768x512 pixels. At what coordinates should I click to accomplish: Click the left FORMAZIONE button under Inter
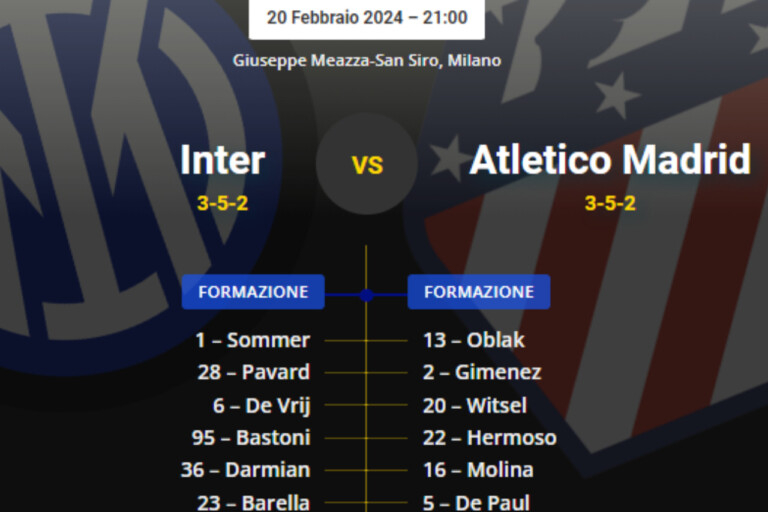[253, 292]
